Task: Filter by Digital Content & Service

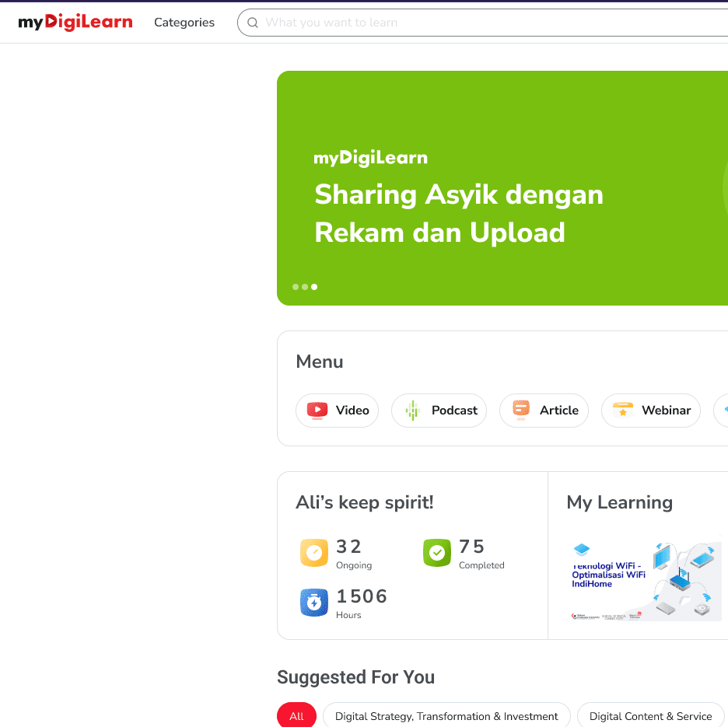Action: [650, 716]
